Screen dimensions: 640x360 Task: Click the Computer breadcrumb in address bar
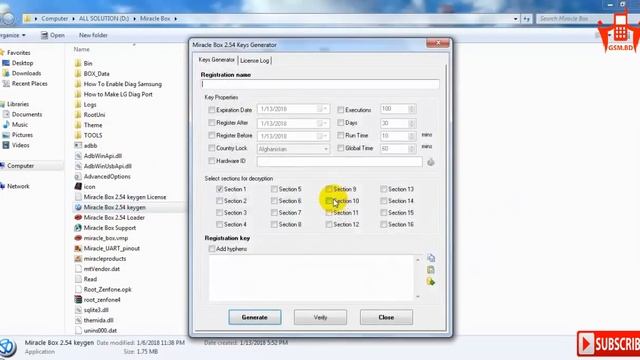[x=55, y=19]
